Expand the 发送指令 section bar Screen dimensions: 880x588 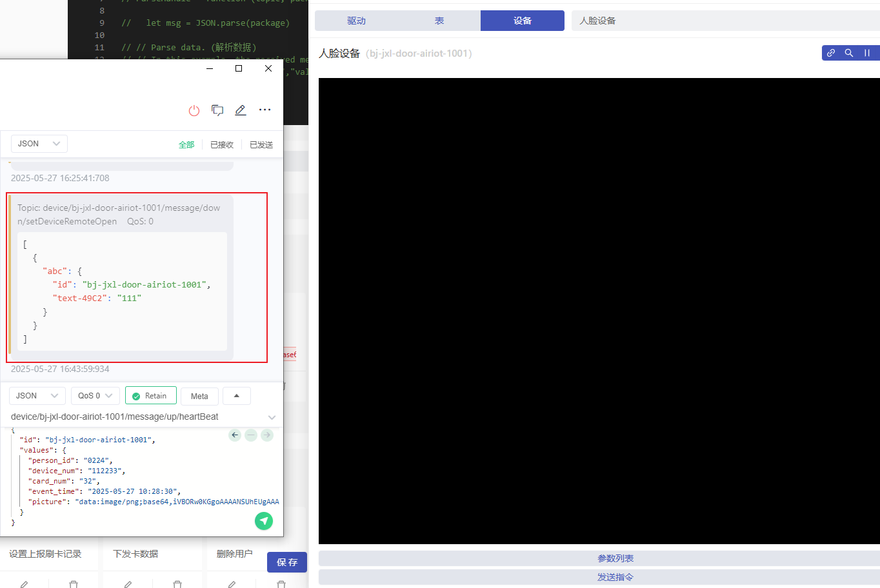click(599, 577)
